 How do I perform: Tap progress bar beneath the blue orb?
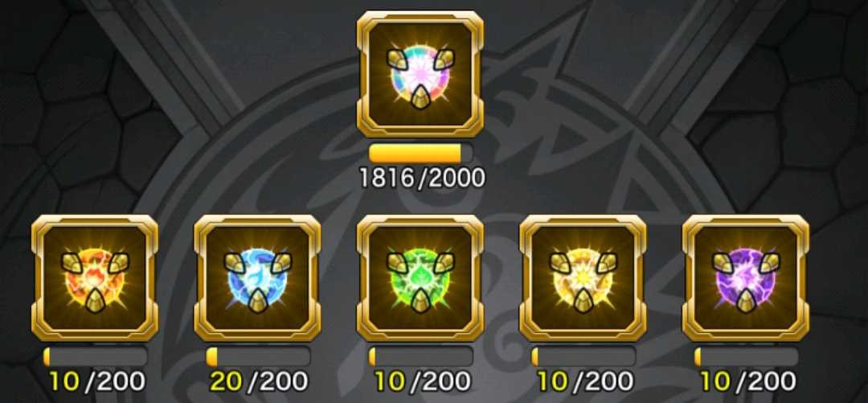coord(258,357)
